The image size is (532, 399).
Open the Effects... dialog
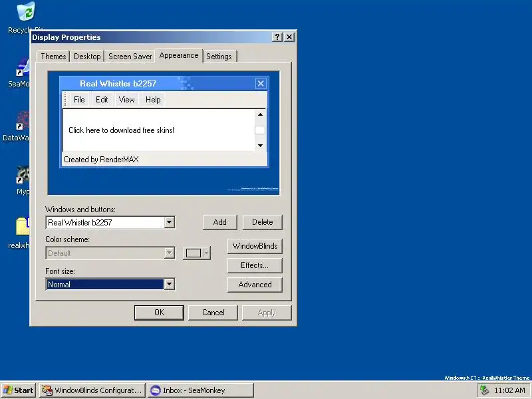click(255, 265)
